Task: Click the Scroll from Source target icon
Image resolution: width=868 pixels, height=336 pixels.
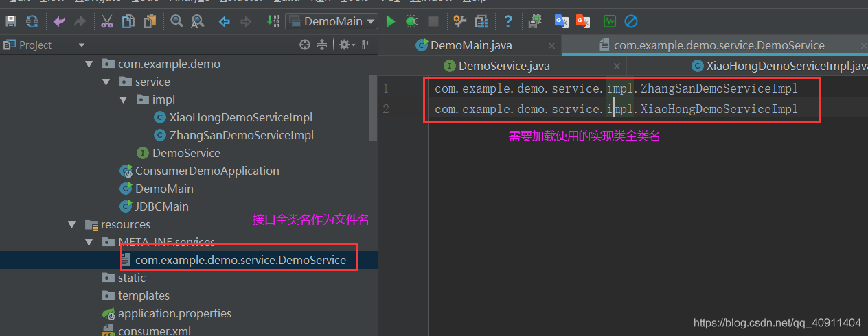Action: coord(306,45)
